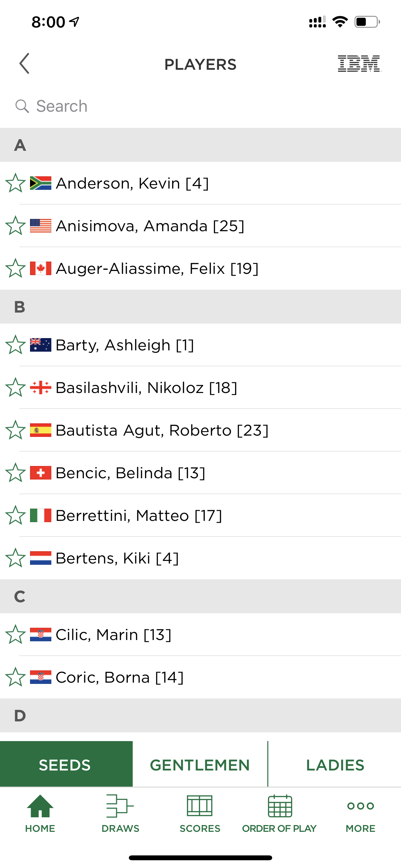The width and height of the screenshot is (401, 868).
Task: Star Marin Cilic as a favorite
Action: pos(15,635)
